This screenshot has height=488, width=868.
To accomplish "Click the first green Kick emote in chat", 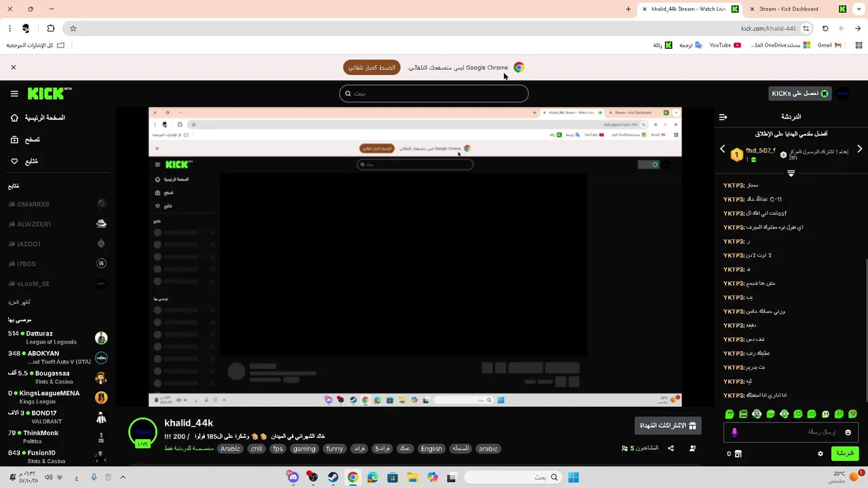I will 730,413.
